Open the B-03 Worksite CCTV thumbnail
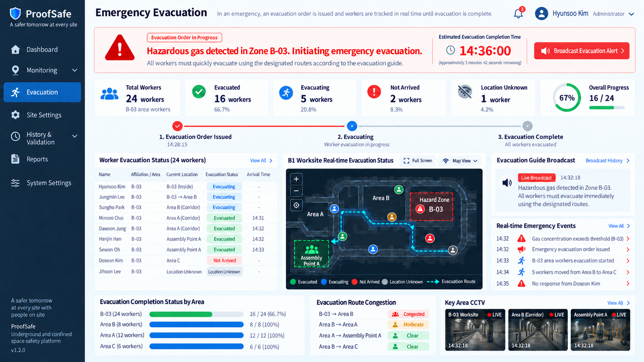Image resolution: width=644 pixels, height=362 pixels. point(475,330)
